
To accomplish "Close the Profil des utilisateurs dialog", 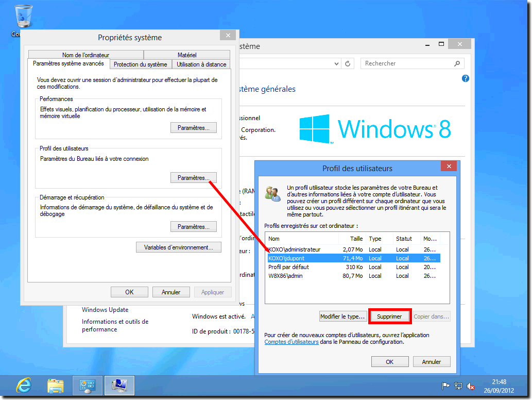I will [x=449, y=166].
